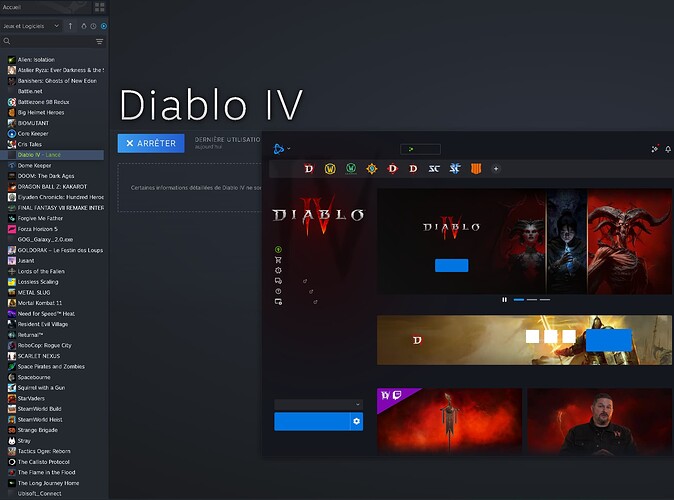
Task: Toggle recent activity clock filter
Action: click(93, 26)
